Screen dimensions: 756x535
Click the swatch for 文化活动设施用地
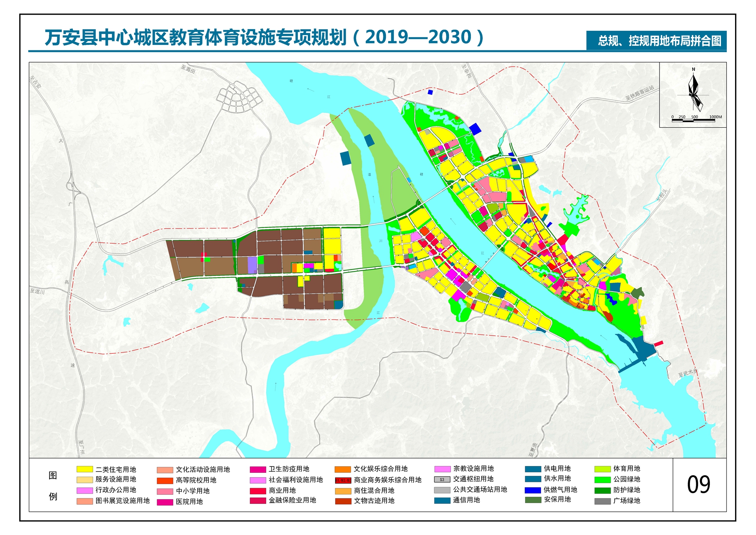tap(165, 470)
